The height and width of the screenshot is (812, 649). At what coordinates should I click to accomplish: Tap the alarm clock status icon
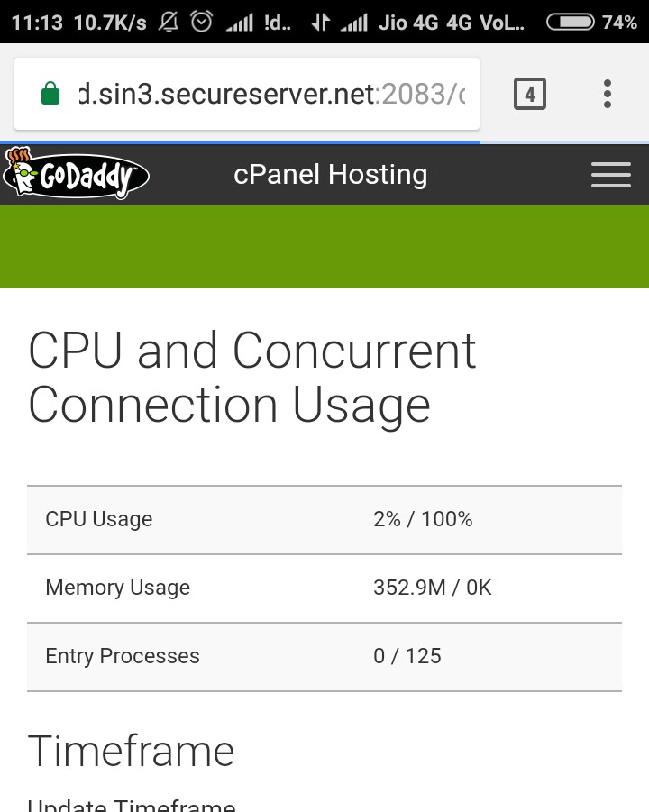202,23
